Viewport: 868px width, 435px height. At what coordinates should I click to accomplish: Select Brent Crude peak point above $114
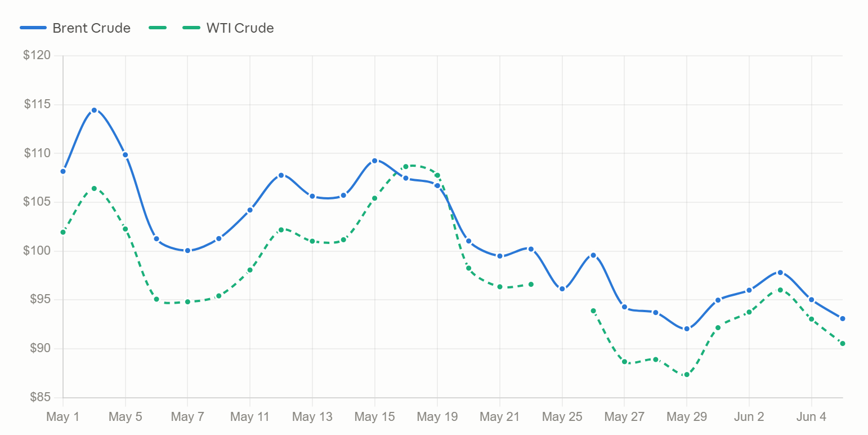94,110
